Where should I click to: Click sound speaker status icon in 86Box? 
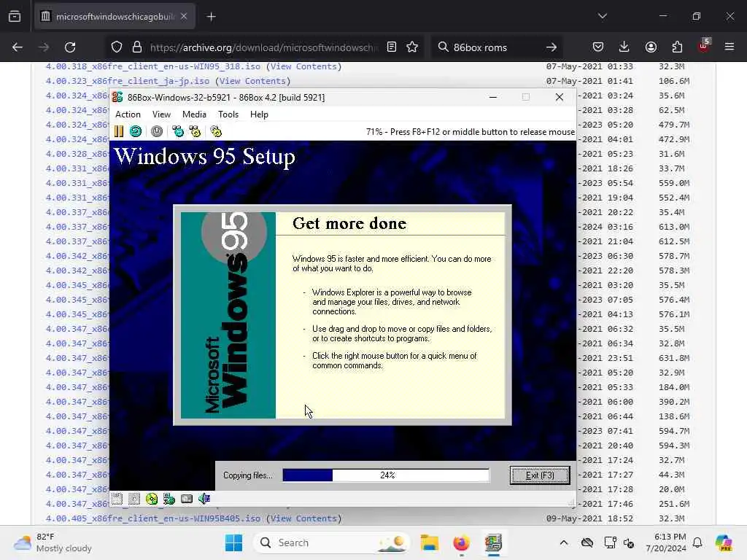pyautogui.click(x=204, y=499)
